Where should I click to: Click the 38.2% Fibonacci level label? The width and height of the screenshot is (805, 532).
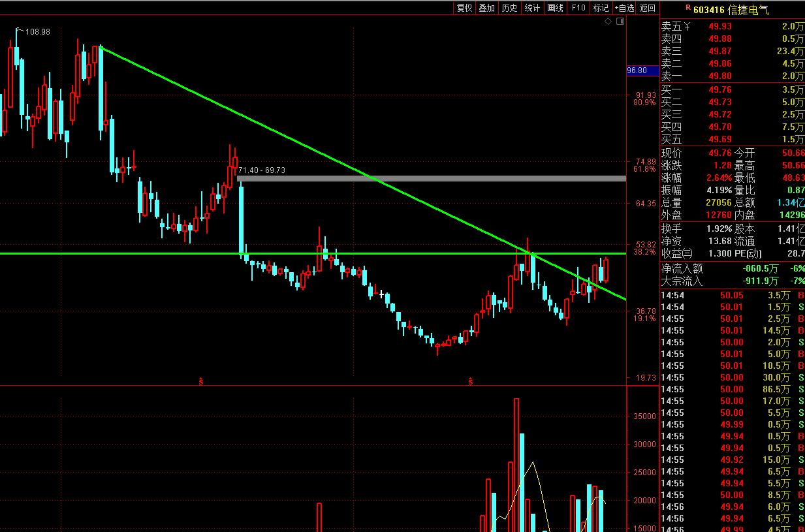644,252
